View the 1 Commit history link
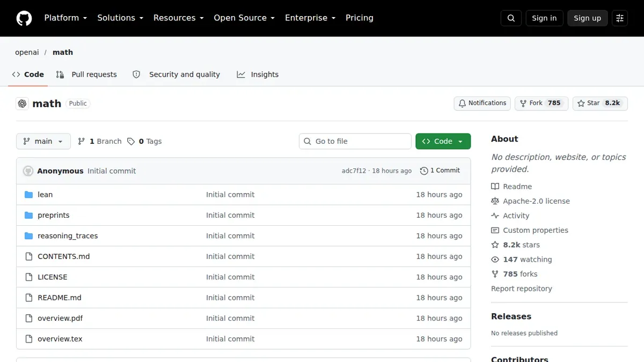644x362 pixels. (x=440, y=171)
